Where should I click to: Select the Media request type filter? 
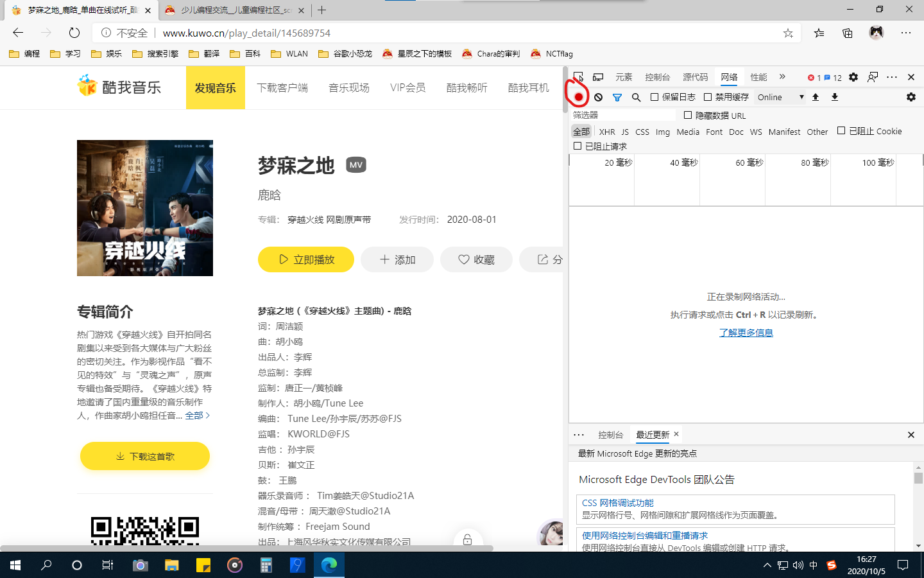pyautogui.click(x=688, y=132)
